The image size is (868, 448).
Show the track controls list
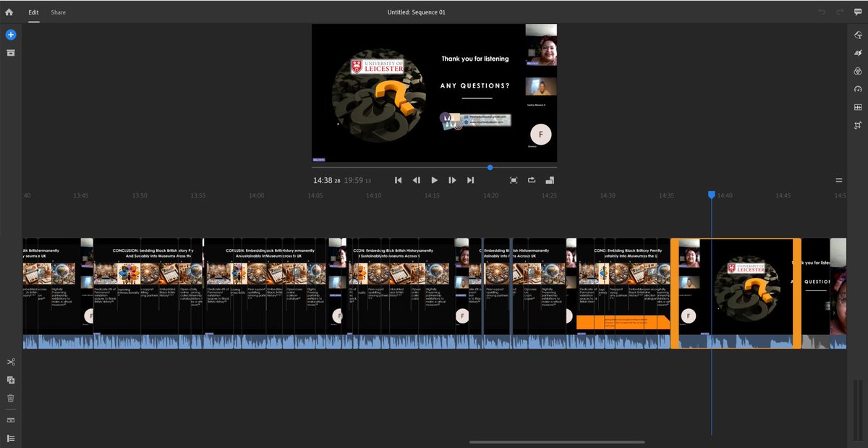(11, 439)
